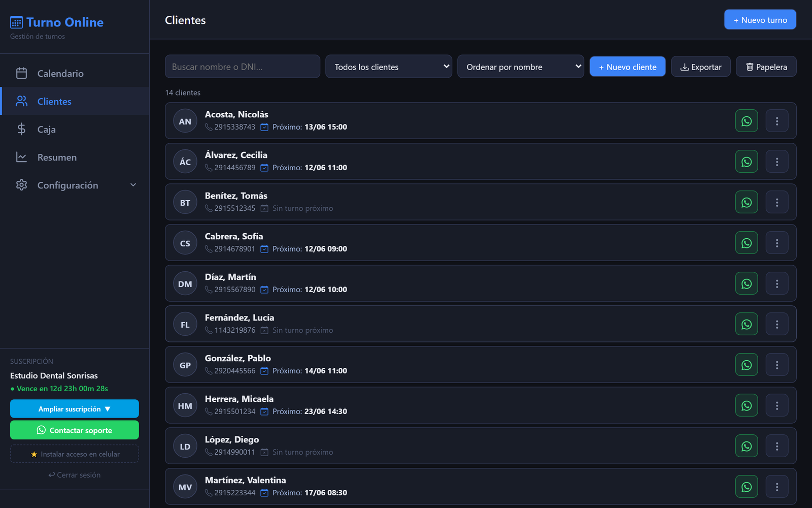
Task: Open more options menu for Benítez, Tomás
Action: tap(777, 202)
